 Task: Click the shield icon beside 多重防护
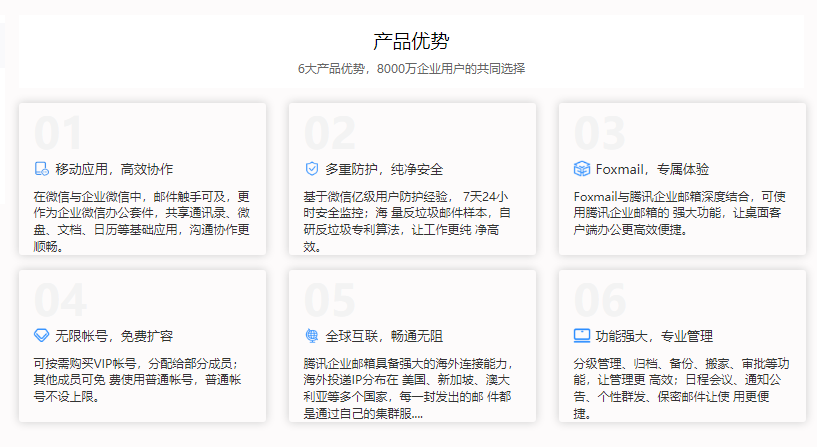(x=312, y=169)
